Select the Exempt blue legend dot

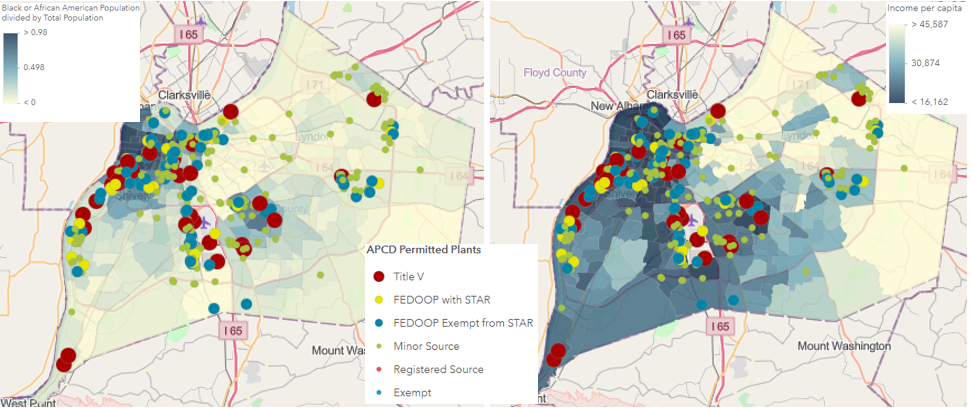[x=378, y=392]
